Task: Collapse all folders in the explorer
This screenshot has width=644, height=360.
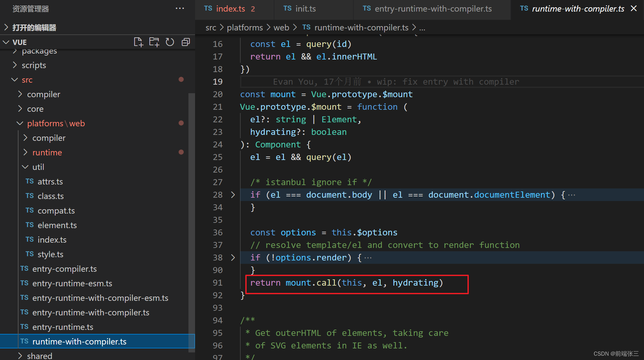Action: (186, 42)
